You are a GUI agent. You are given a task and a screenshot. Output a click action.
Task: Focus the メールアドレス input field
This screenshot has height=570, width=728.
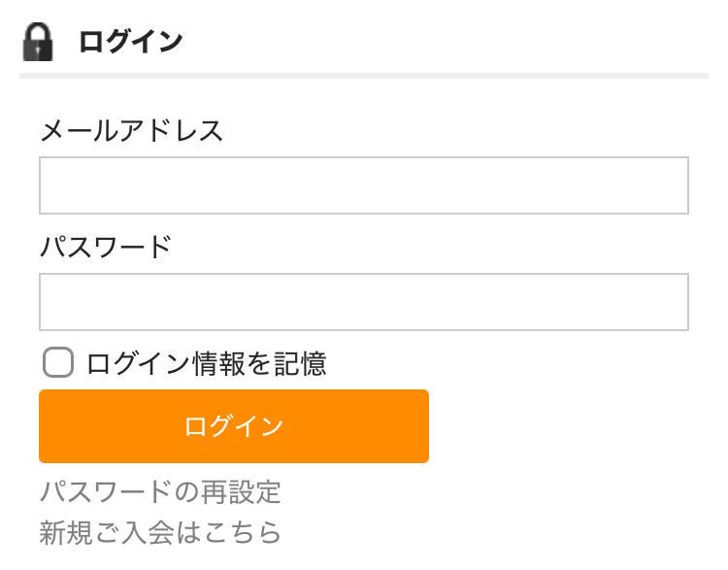[x=363, y=185]
